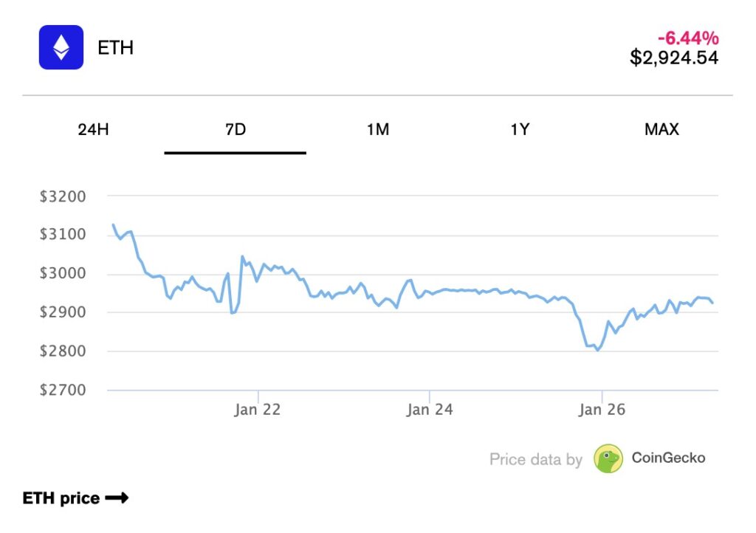This screenshot has height=533, width=756.
Task: Select the MAX timeframe tab
Action: (661, 130)
